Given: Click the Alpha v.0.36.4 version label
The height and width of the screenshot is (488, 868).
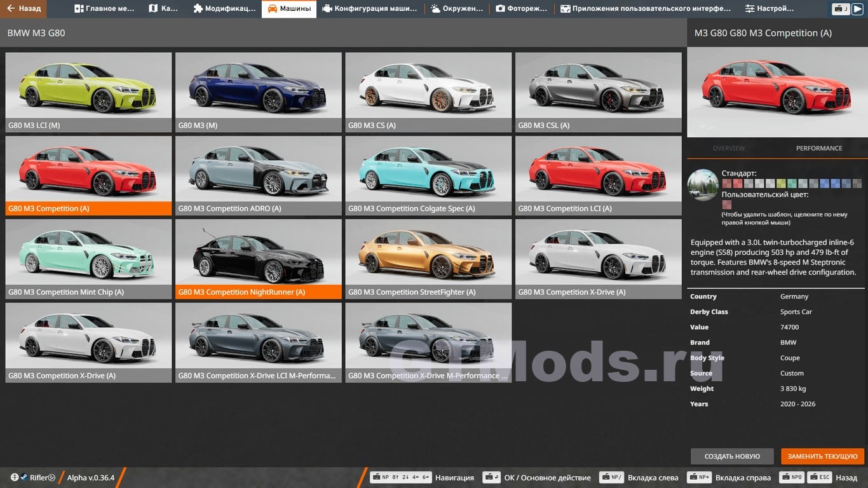Looking at the screenshot, I should click(x=91, y=477).
